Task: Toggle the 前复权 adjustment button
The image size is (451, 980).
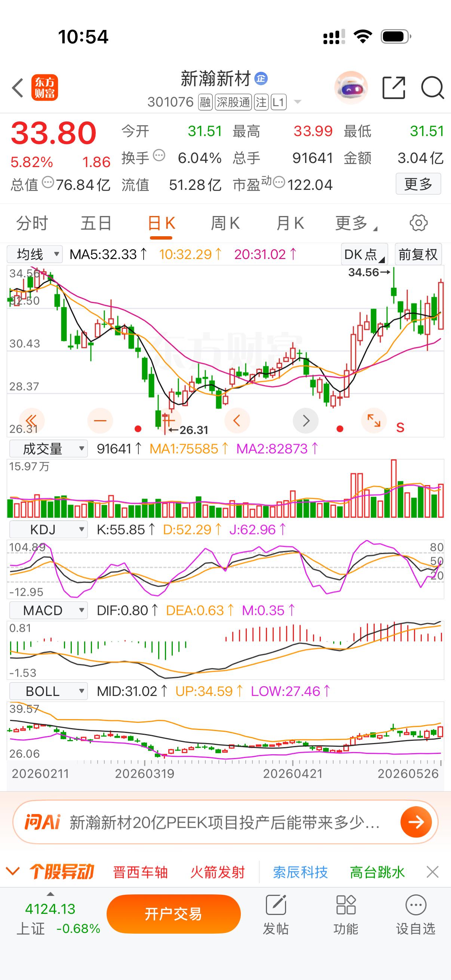Action: pos(418,254)
